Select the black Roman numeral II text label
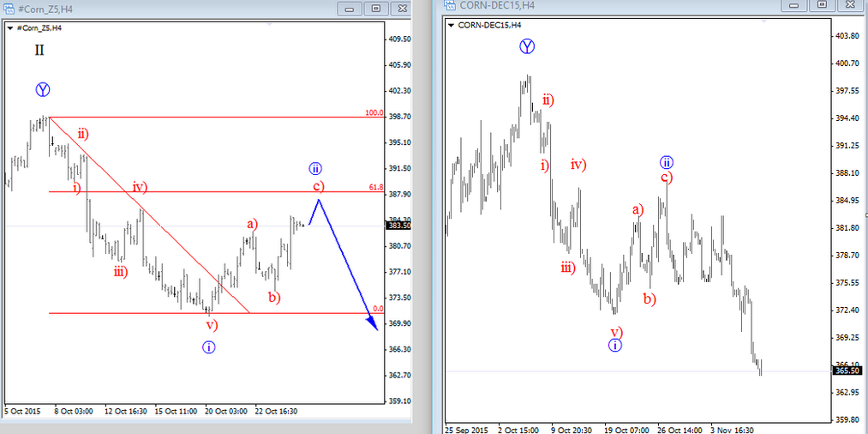 [x=39, y=50]
